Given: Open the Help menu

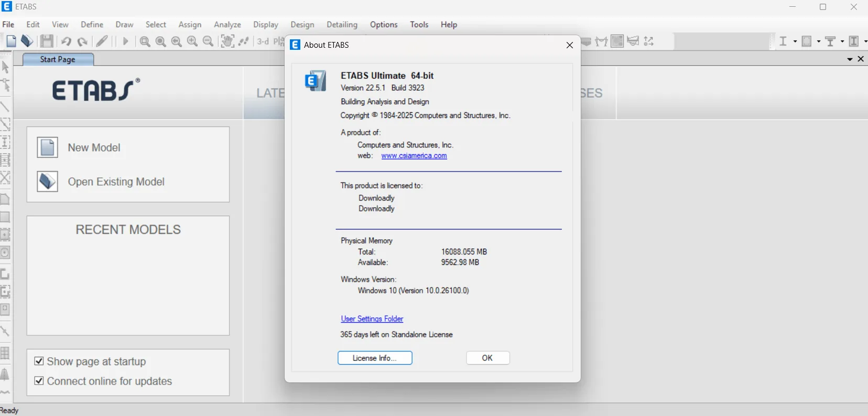Looking at the screenshot, I should 449,25.
